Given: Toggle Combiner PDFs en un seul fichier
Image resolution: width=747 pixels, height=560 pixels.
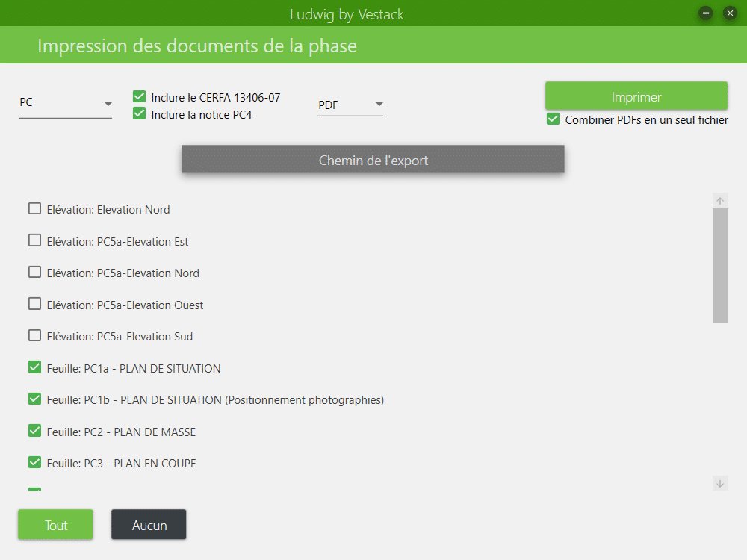Looking at the screenshot, I should [x=553, y=119].
